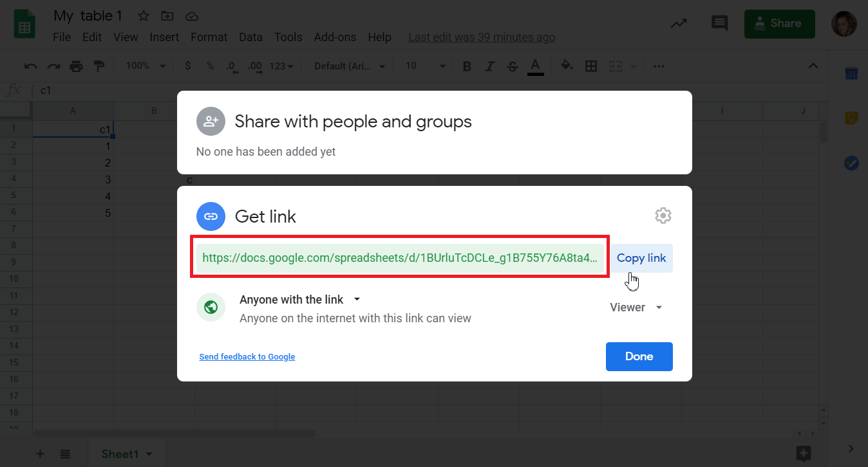868x467 pixels.
Task: Collapse the toolbar with the up chevron
Action: click(813, 66)
